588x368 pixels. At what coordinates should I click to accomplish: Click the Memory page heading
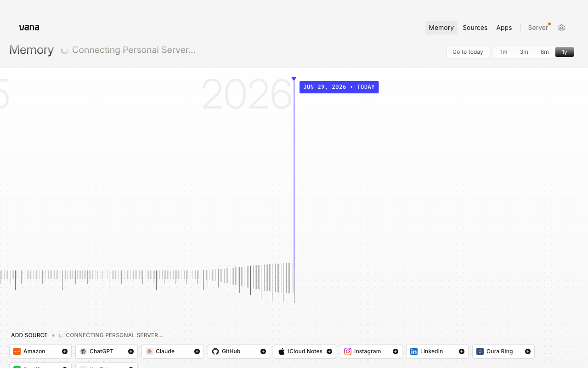[32, 50]
